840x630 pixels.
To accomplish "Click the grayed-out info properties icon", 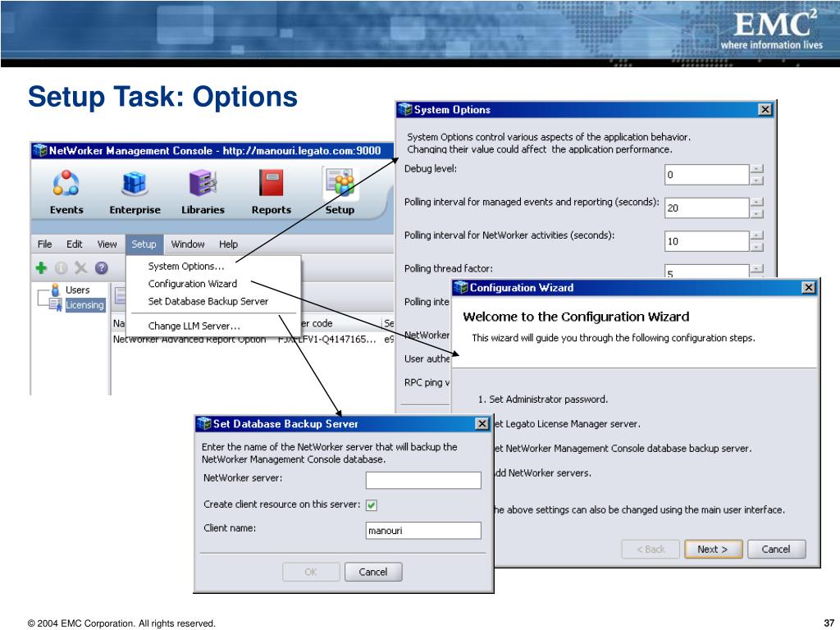I will [61, 268].
